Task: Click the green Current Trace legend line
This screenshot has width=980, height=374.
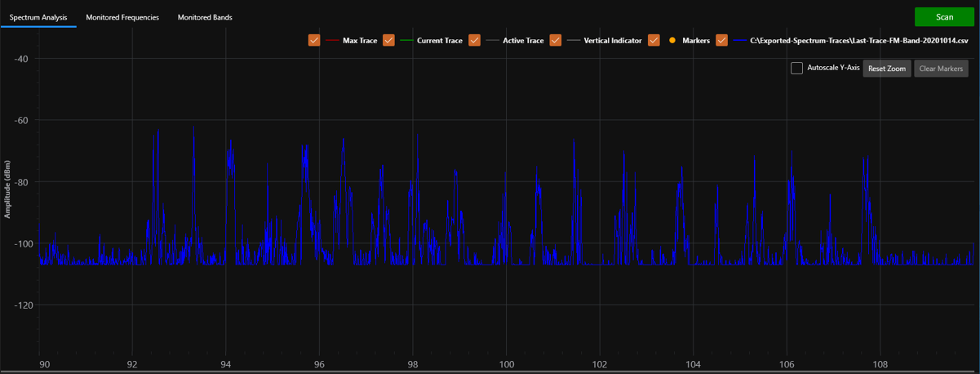Action: click(406, 40)
